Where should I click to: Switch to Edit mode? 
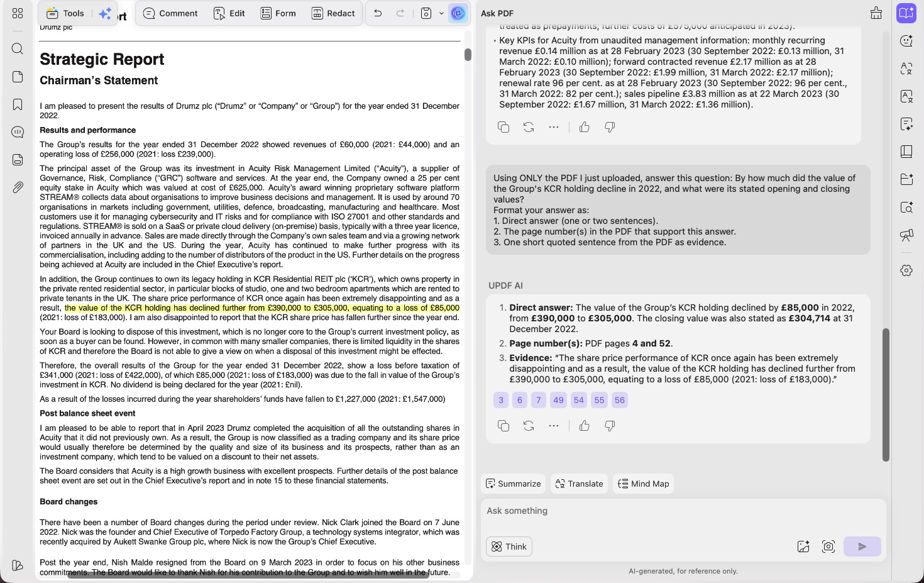point(229,13)
